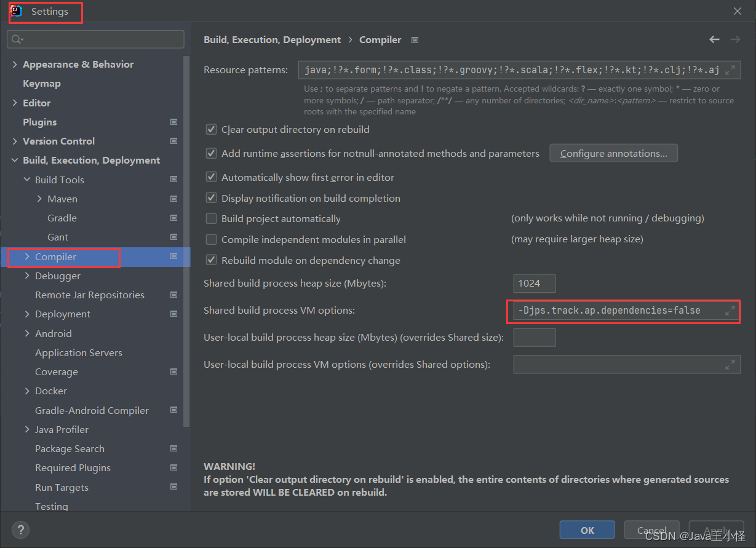This screenshot has height=548, width=756.
Task: Expand the Appearance & Behavior section
Action: tap(15, 64)
